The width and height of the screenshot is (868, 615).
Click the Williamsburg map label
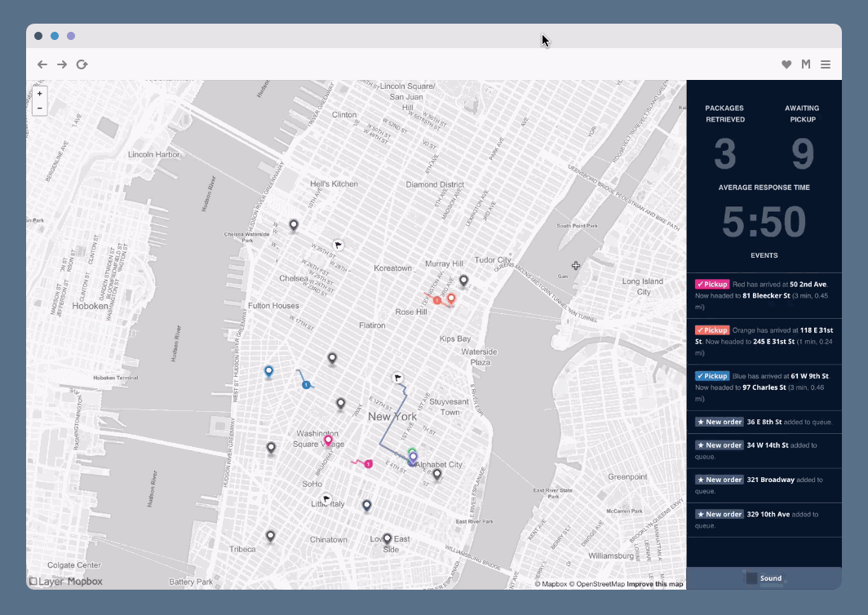[610, 555]
